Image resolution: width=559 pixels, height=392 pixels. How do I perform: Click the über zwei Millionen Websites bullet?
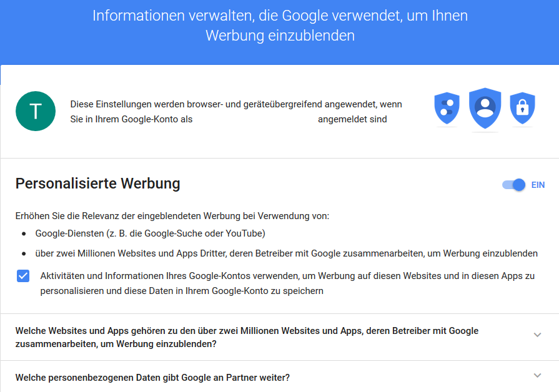286,253
